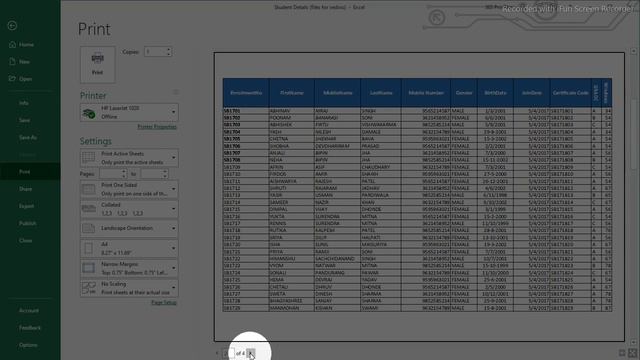Click the print preview page thumbnail
Screen dimensions: 640x360
coord(419,197)
